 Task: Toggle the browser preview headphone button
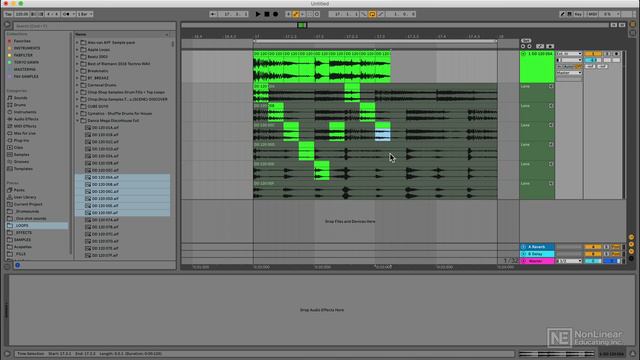tap(7, 266)
